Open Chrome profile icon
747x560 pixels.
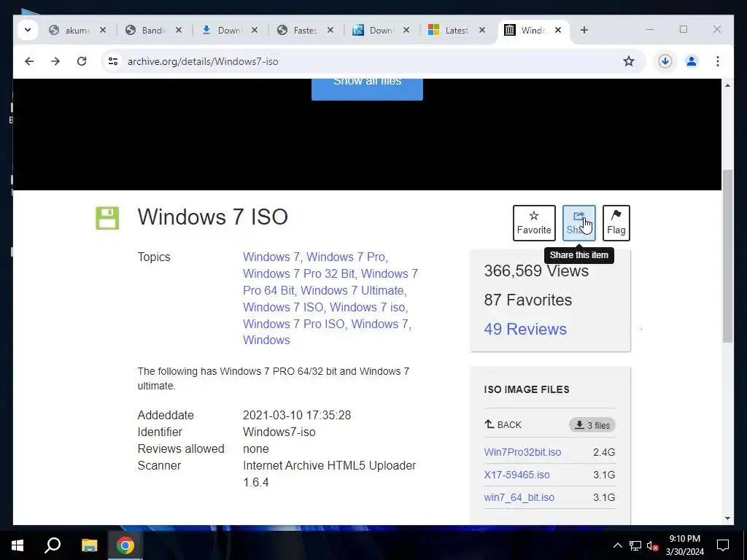point(692,61)
